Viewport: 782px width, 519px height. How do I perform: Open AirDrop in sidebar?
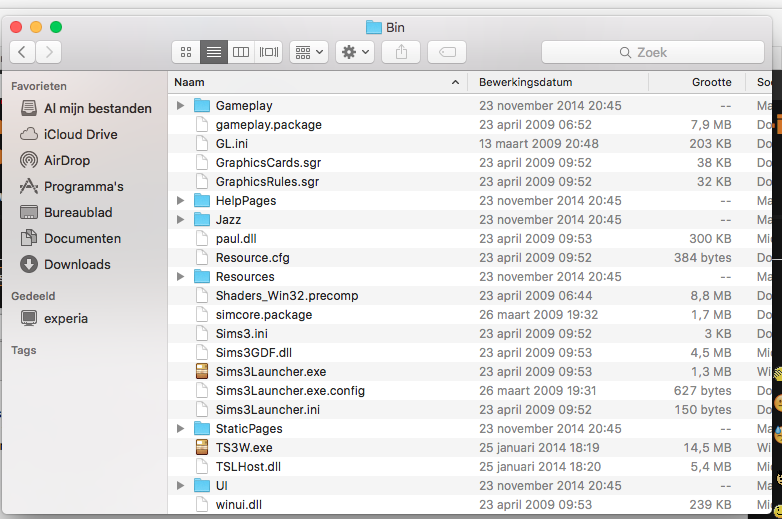[55, 160]
